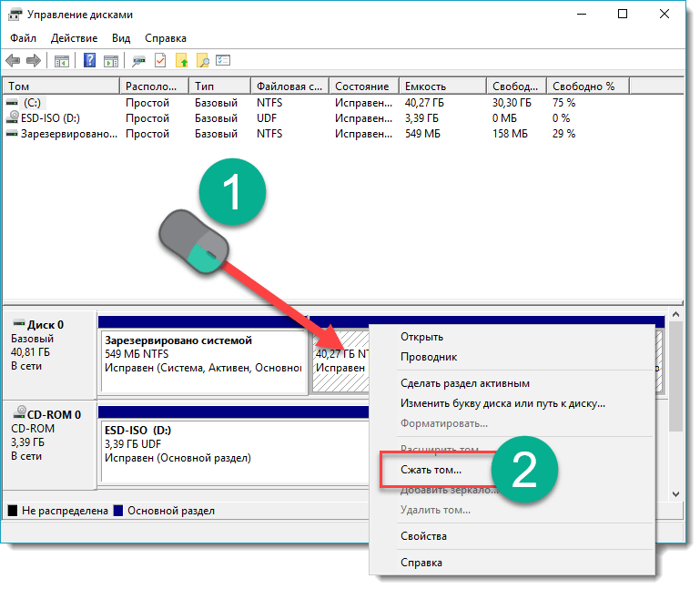Open the Файл menu
This screenshot has width=700, height=589.
click(x=24, y=38)
